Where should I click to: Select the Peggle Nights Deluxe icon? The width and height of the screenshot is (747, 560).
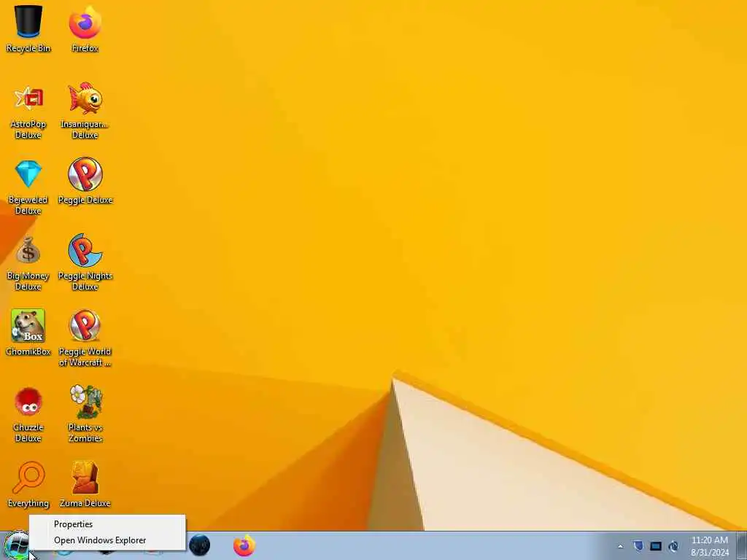[x=85, y=249]
